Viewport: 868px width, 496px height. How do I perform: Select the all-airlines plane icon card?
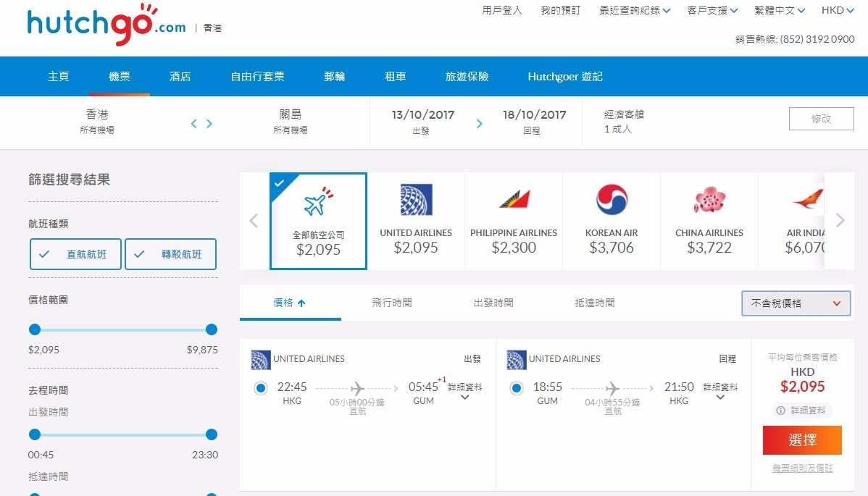(318, 221)
